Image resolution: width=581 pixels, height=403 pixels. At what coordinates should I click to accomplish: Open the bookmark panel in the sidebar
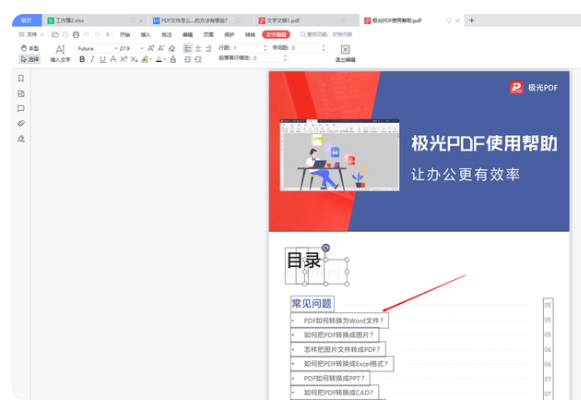pyautogui.click(x=21, y=78)
